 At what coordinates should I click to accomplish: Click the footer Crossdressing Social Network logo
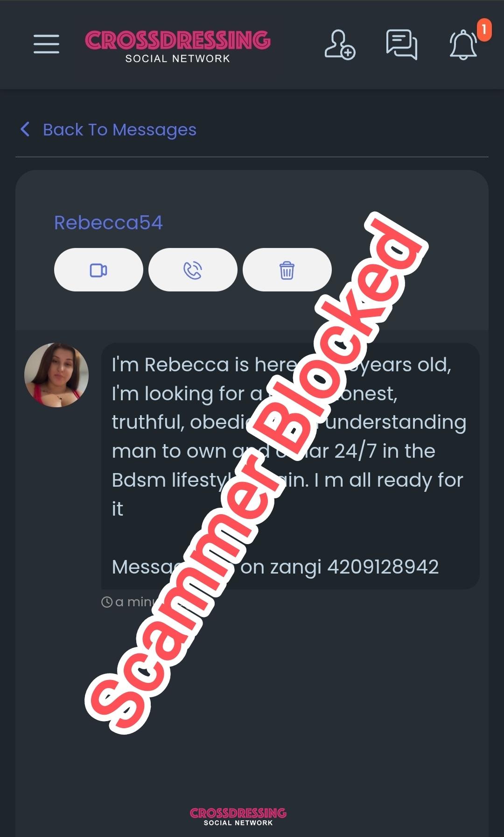(x=238, y=816)
